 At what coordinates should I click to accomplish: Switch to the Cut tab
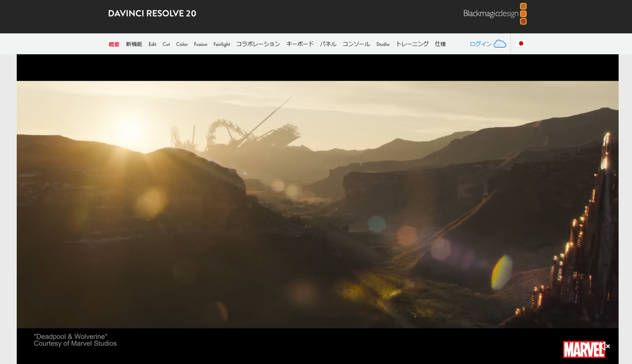click(166, 44)
